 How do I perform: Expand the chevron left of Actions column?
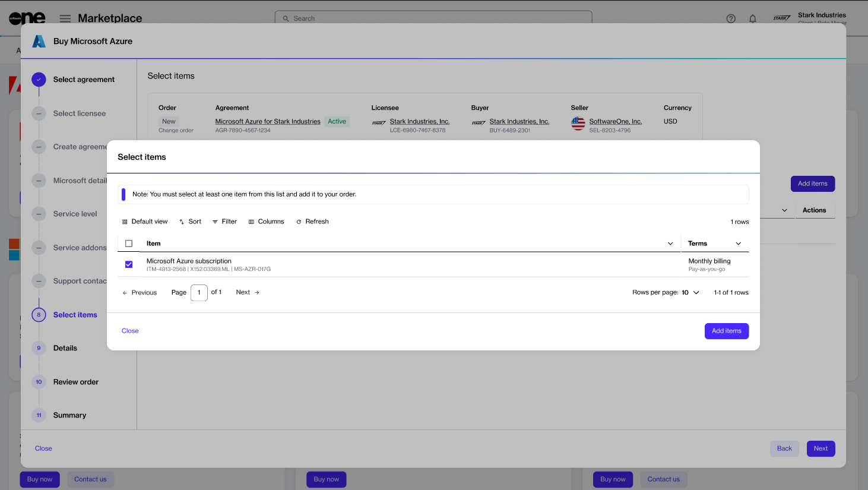(784, 210)
